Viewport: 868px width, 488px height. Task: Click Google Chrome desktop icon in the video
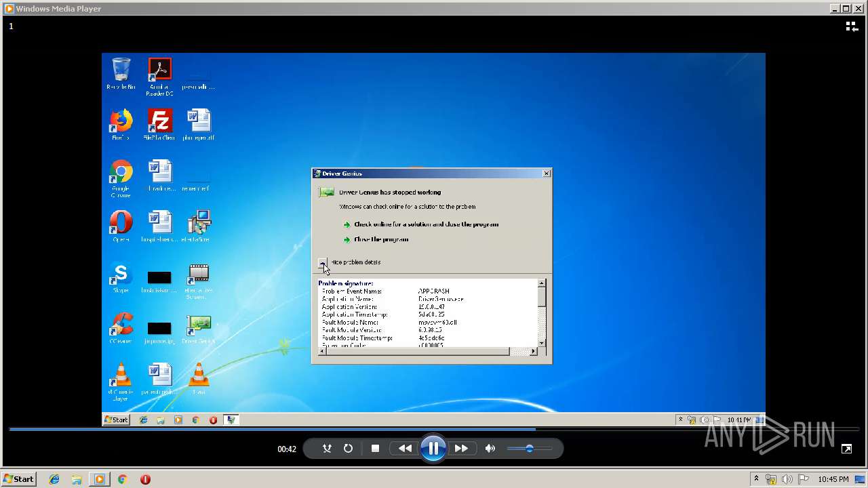(x=121, y=179)
